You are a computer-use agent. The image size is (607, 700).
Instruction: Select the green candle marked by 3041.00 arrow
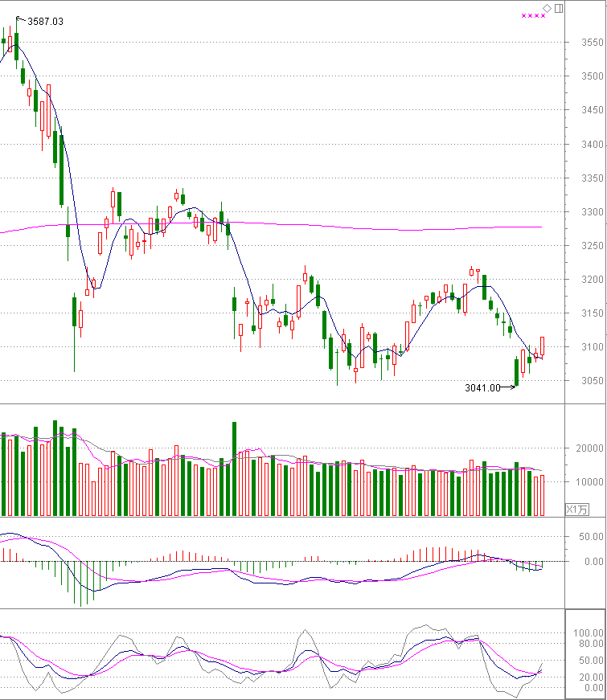[x=516, y=371]
